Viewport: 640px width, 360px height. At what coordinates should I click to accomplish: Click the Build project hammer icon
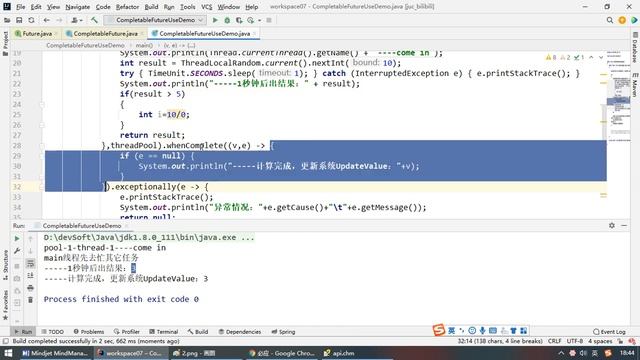pos(94,20)
